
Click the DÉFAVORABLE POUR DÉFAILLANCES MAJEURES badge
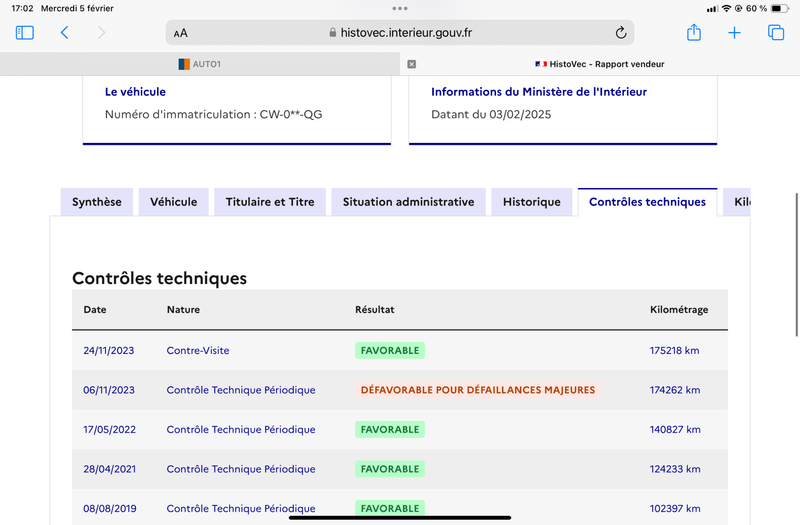pos(478,390)
